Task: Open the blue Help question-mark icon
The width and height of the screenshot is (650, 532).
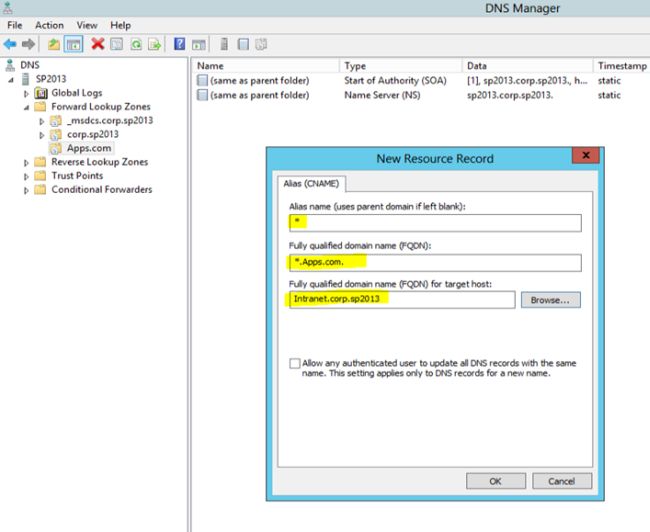Action: pos(179,44)
